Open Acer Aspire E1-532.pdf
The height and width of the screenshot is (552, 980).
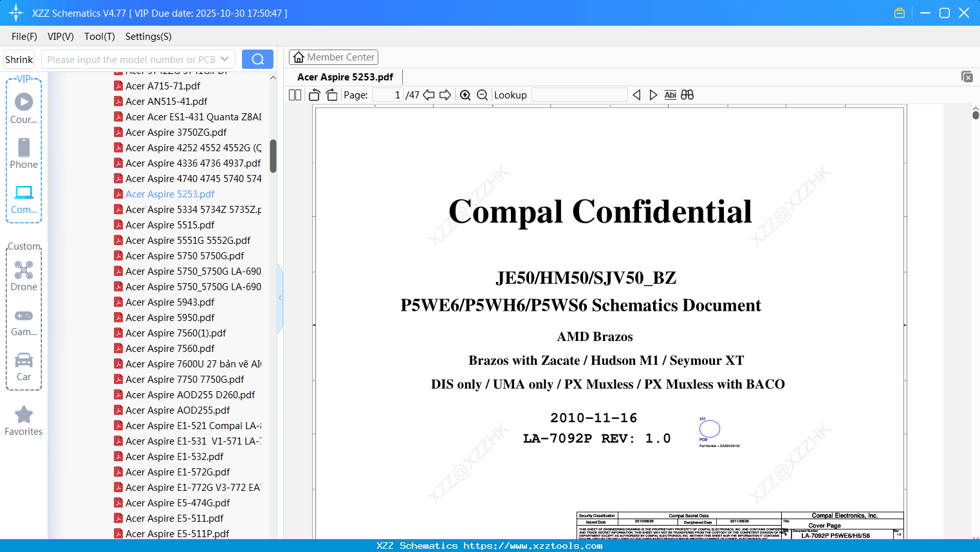[174, 456]
